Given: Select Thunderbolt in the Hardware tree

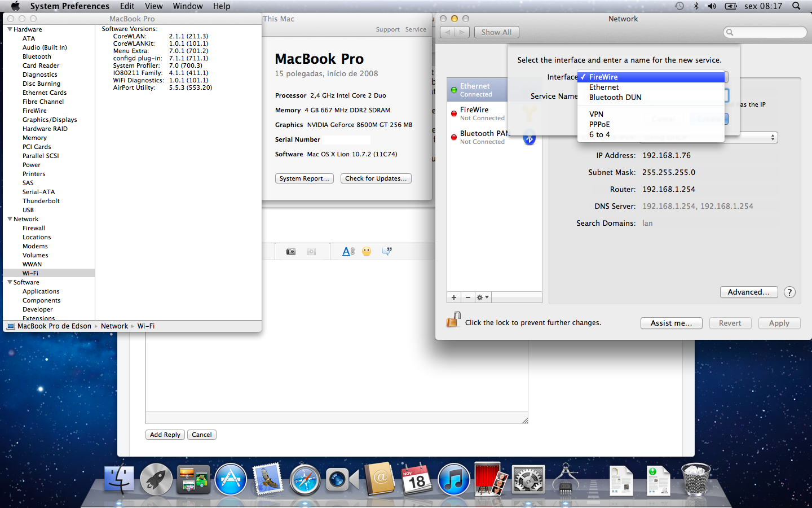Looking at the screenshot, I should click(41, 201).
